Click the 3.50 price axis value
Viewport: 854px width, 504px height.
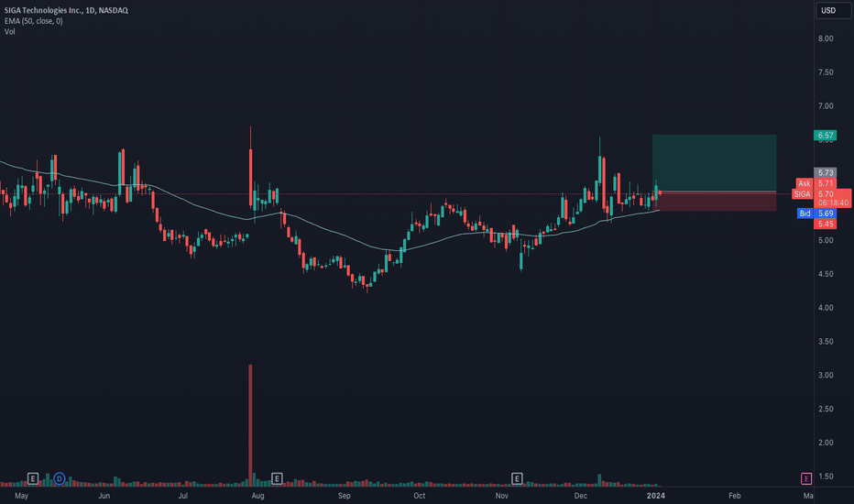826,342
